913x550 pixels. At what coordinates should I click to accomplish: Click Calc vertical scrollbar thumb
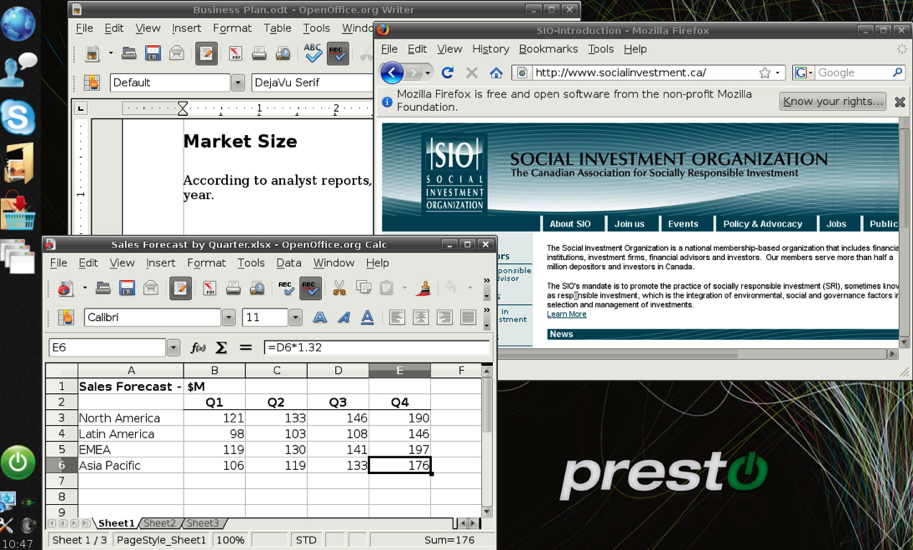tap(487, 406)
